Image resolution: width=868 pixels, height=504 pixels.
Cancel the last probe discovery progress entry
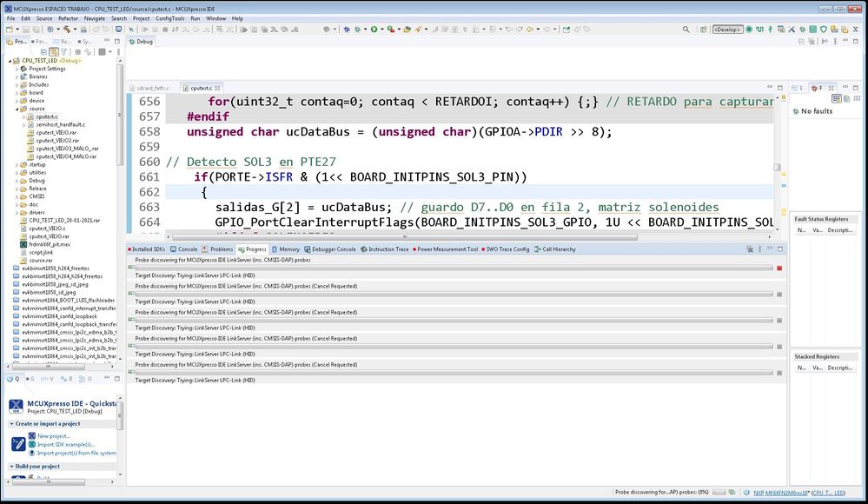click(779, 373)
